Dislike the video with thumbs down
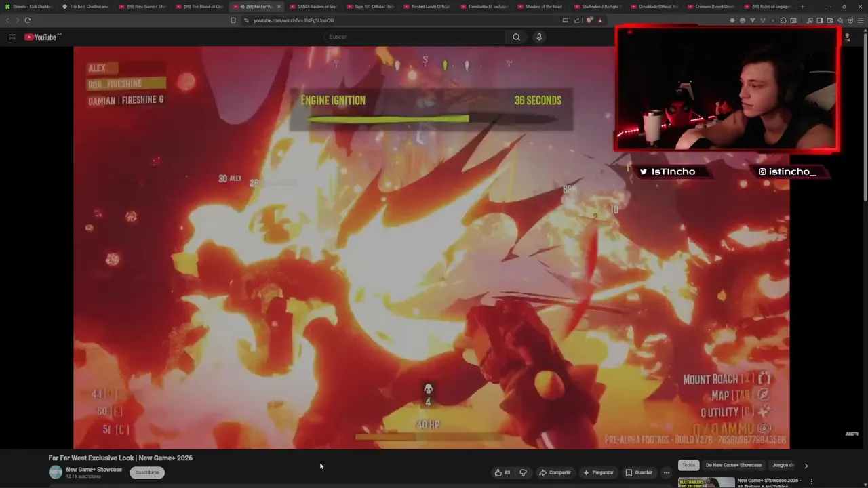 pos(523,472)
